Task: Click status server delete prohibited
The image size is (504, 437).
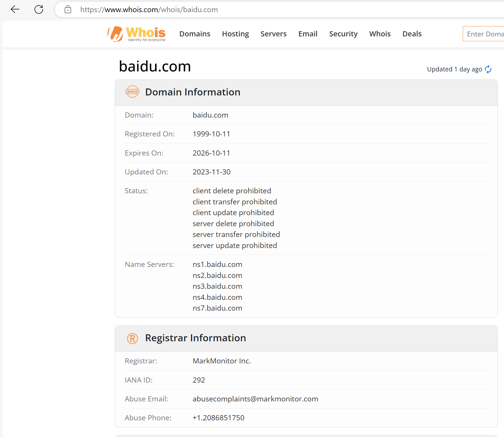Action: (x=233, y=224)
